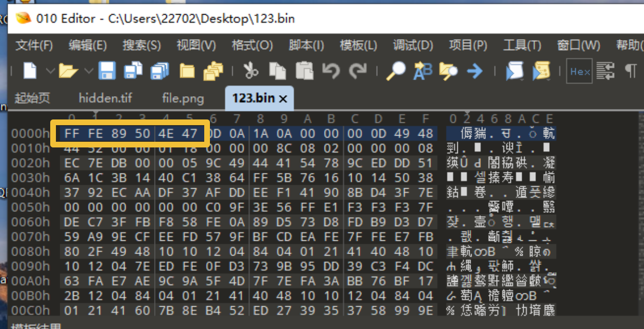Open Replace with the AB icon

click(x=422, y=71)
